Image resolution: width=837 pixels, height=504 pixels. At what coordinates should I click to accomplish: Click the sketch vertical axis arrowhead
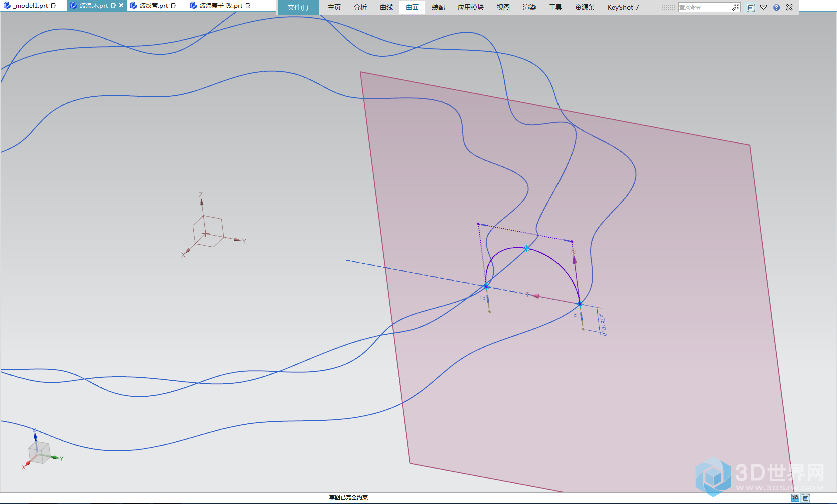pyautogui.click(x=575, y=260)
